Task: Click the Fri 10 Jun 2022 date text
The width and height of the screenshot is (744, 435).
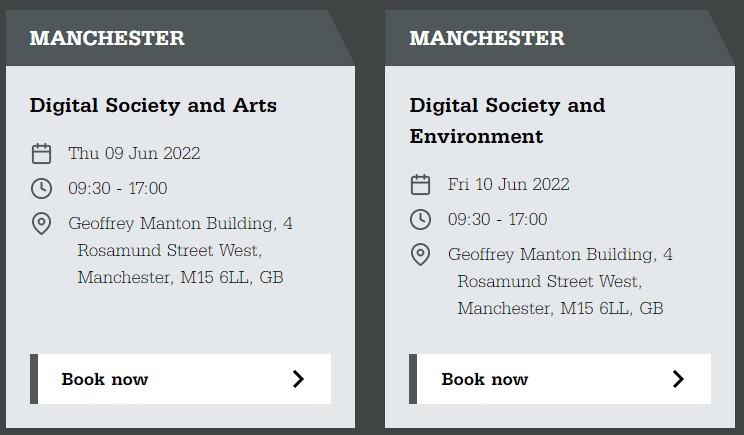Action: tap(509, 185)
